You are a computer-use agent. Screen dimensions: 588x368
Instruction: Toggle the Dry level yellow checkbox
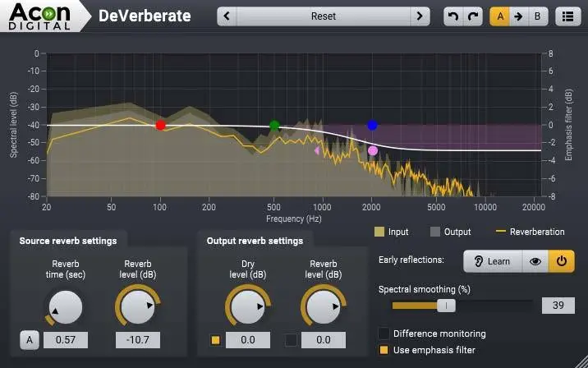[x=216, y=340]
